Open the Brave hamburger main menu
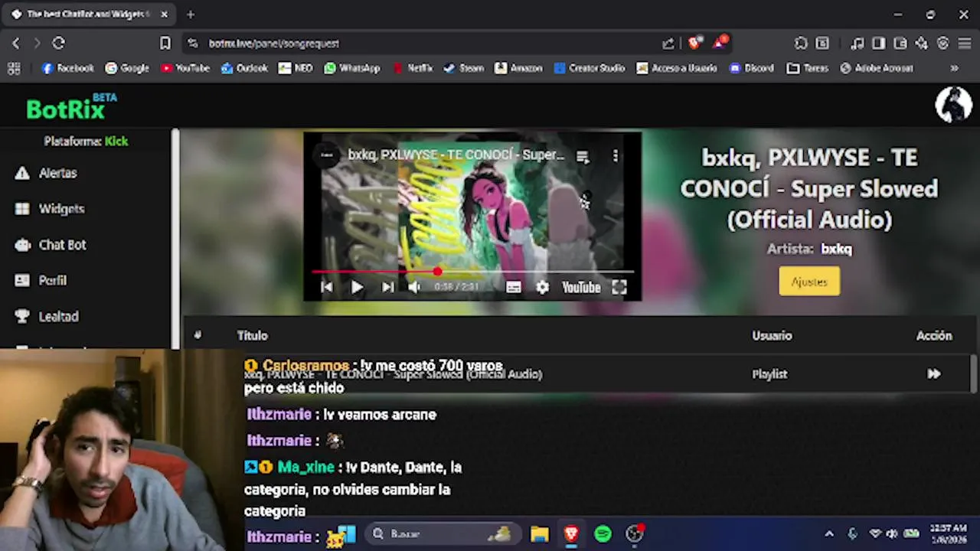The height and width of the screenshot is (551, 980). click(964, 44)
